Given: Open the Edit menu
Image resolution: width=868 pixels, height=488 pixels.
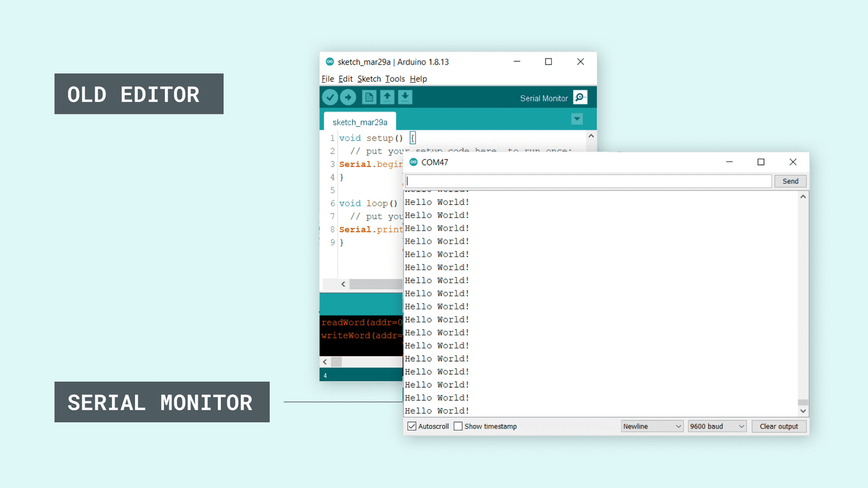Looking at the screenshot, I should pyautogui.click(x=346, y=79).
